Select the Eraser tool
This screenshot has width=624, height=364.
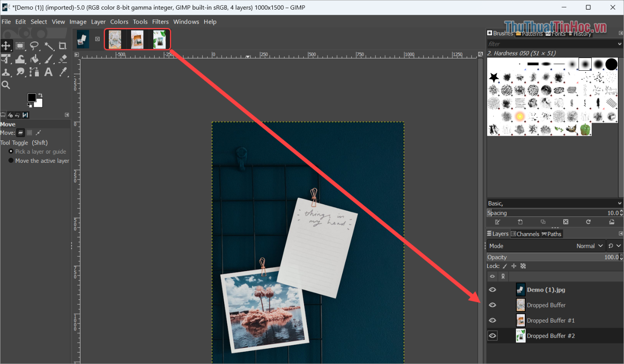tap(63, 59)
